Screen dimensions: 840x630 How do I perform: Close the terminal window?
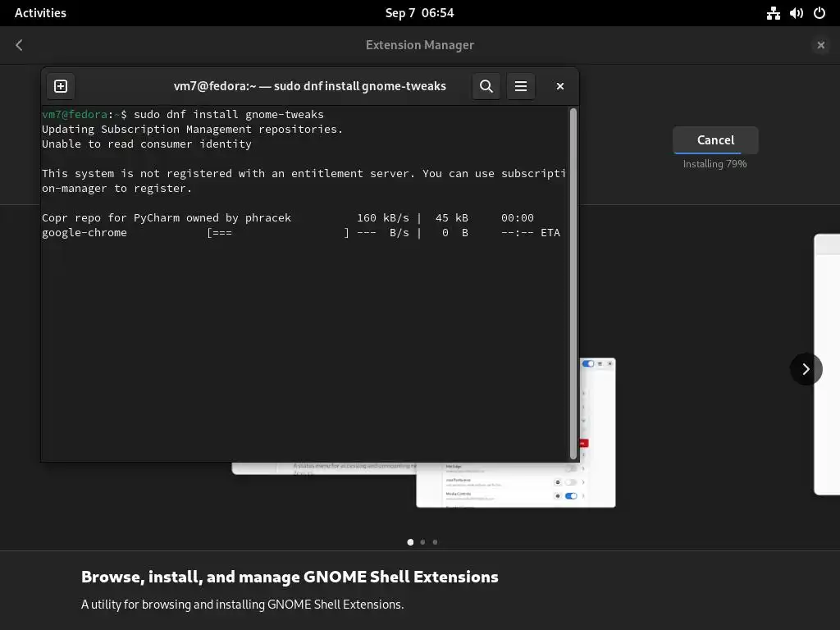coord(559,86)
